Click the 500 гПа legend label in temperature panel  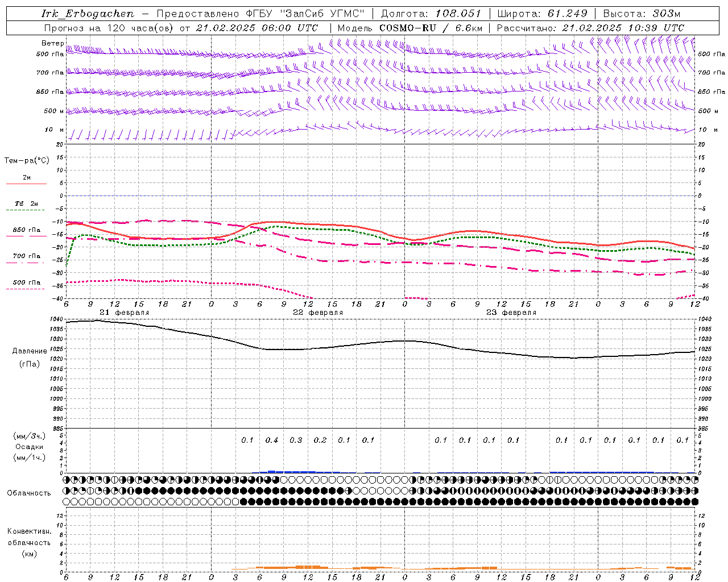tap(27, 282)
